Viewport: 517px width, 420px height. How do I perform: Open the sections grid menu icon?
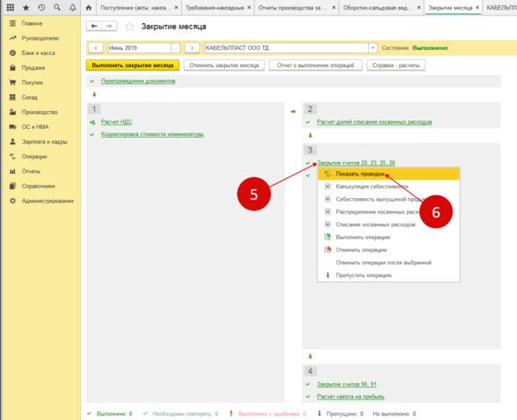(10, 7)
